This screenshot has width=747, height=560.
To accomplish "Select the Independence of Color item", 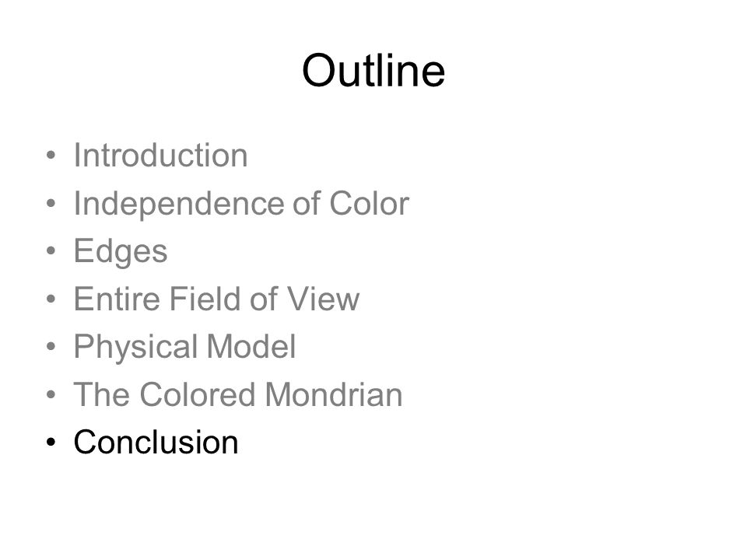I will point(241,203).
